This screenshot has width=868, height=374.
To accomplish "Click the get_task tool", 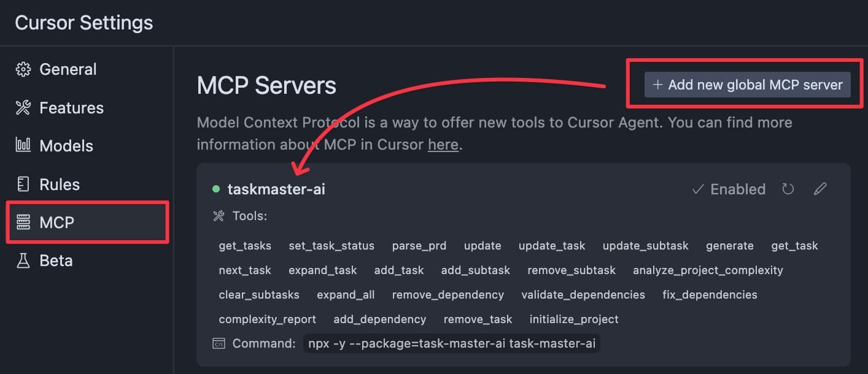I will (794, 246).
